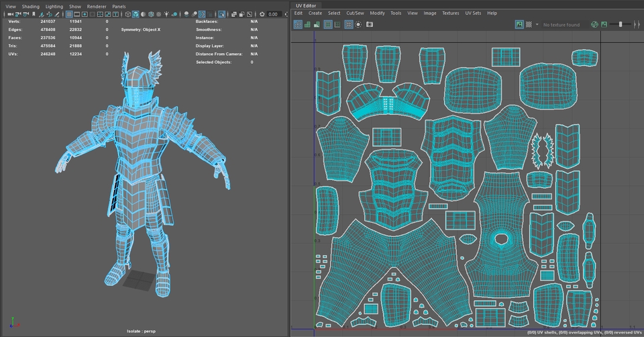Open the viewport Shading menu

click(30, 7)
